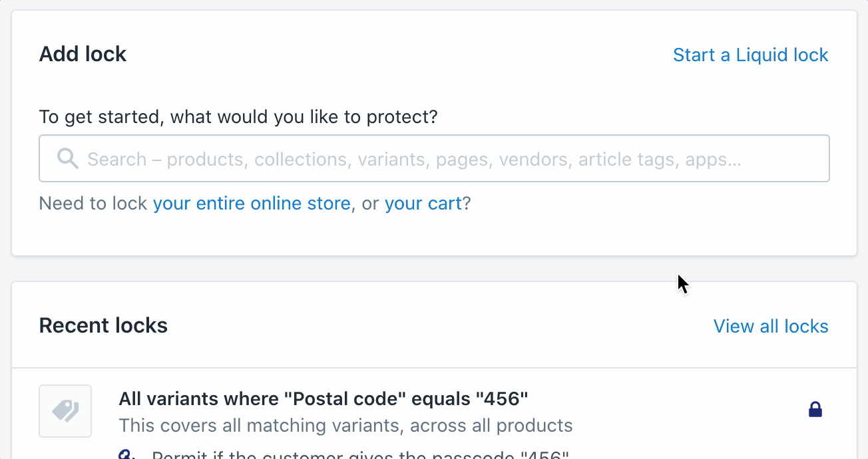868x459 pixels.
Task: Click blank space in the Add lock card
Action: (433, 86)
